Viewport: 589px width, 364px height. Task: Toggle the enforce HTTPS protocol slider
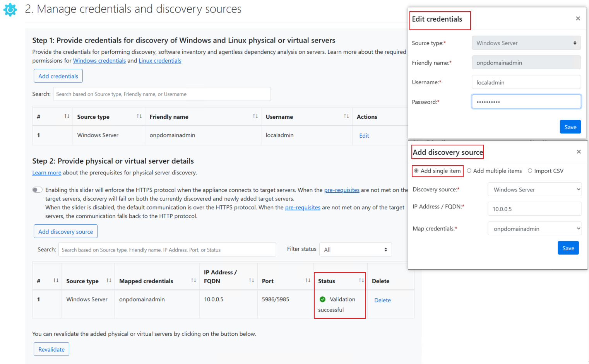37,190
